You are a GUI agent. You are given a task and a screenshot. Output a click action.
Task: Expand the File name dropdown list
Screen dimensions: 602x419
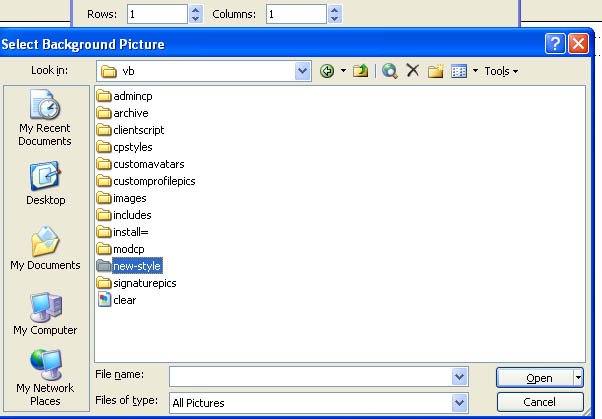[x=460, y=377]
